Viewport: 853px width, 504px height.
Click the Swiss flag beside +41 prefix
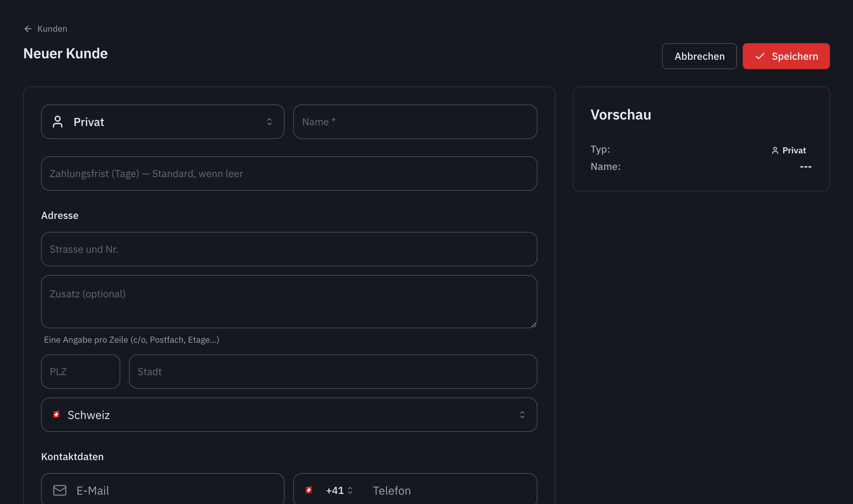click(309, 490)
